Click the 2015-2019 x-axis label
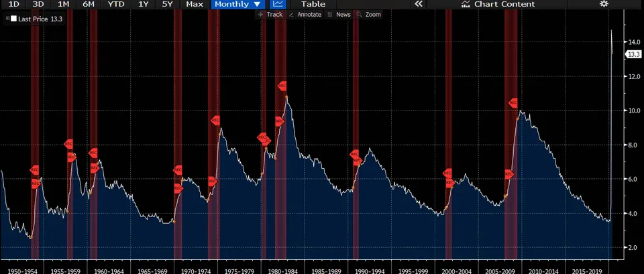644x274 pixels. 588,271
